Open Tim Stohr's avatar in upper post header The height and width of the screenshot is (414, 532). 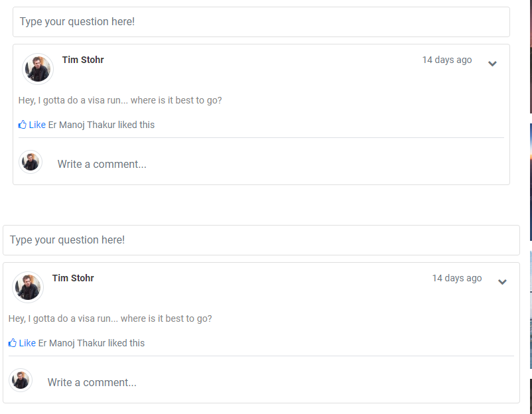pos(38,69)
